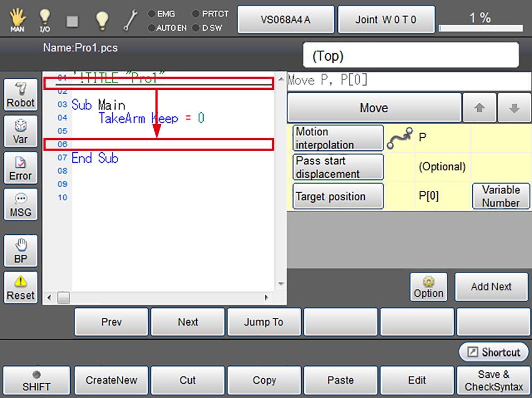Image resolution: width=532 pixels, height=398 pixels.
Task: Click the Add Next button
Action: [491, 287]
